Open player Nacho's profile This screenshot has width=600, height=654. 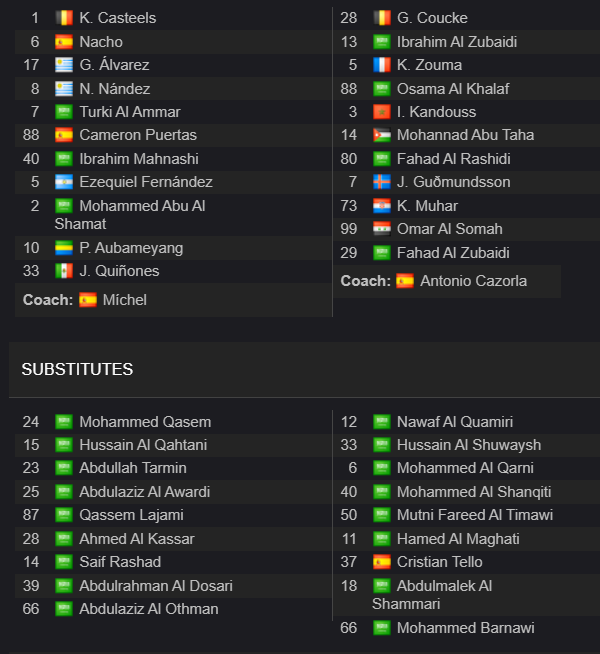pos(101,42)
